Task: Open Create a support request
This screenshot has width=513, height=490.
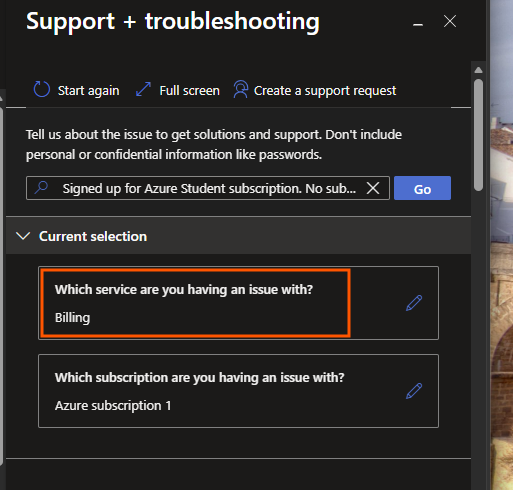Action: click(325, 91)
